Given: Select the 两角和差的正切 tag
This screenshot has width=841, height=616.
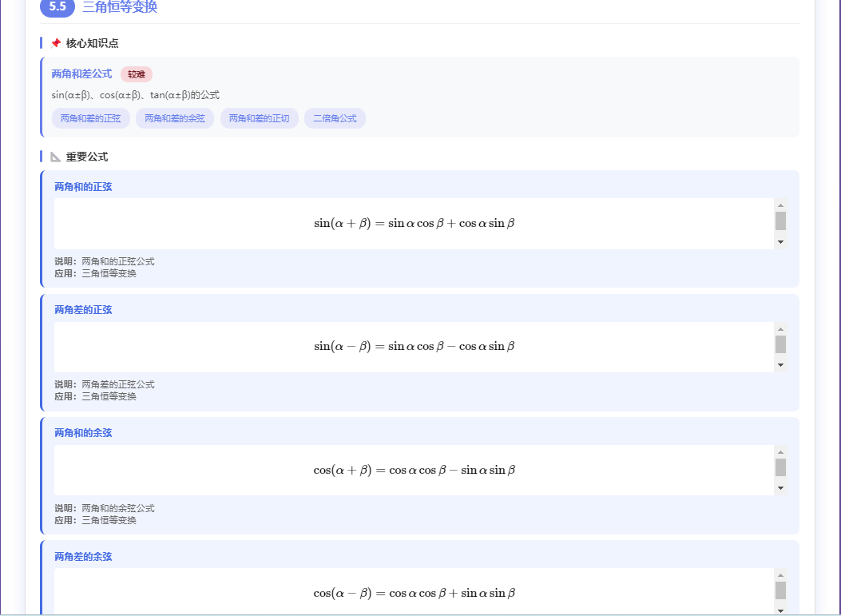Looking at the screenshot, I should (x=259, y=118).
